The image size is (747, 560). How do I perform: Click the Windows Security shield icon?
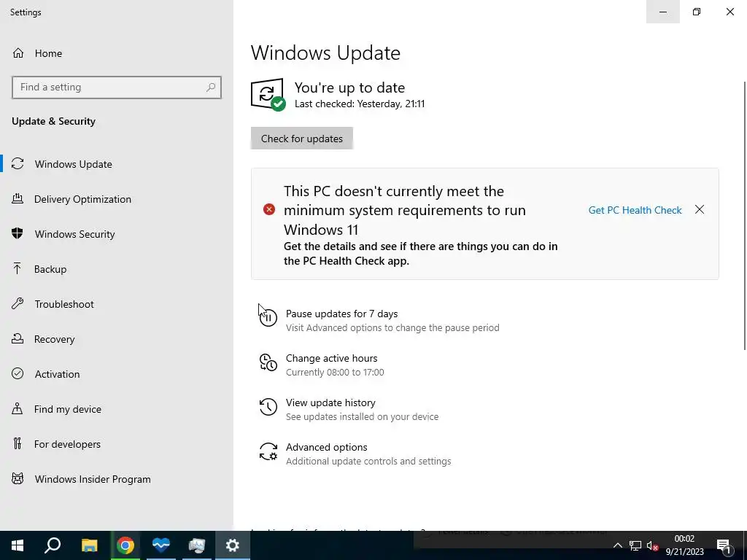click(x=18, y=233)
